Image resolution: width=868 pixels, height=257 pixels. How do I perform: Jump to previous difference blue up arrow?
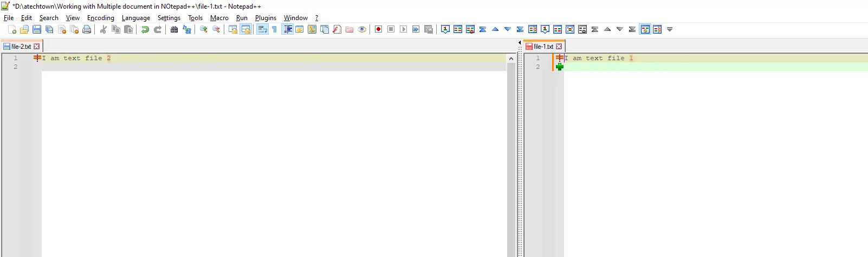495,29
